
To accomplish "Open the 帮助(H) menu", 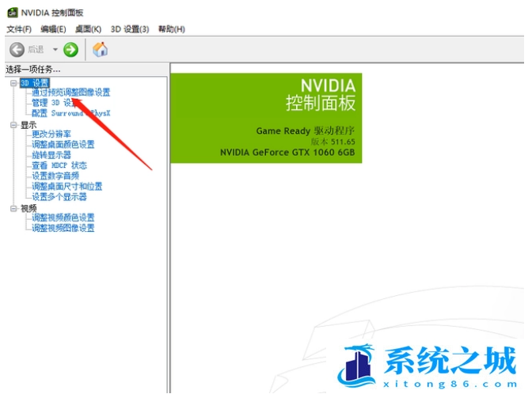I will tap(171, 29).
